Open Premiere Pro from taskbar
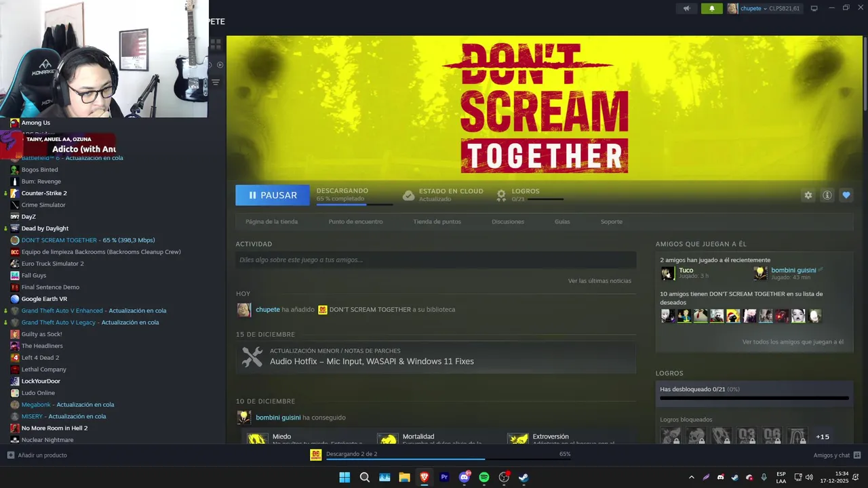Viewport: 868px width, 488px height. [x=444, y=477]
